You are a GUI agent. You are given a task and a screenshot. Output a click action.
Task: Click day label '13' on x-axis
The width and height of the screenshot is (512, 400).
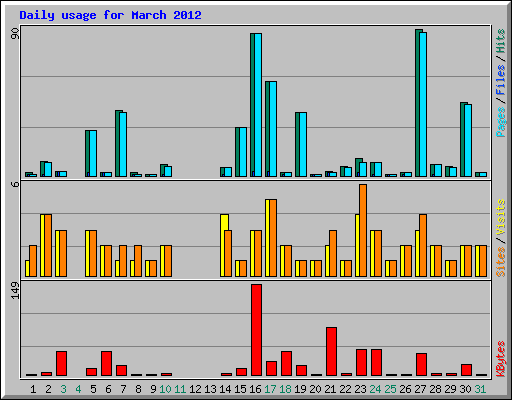click(210, 389)
